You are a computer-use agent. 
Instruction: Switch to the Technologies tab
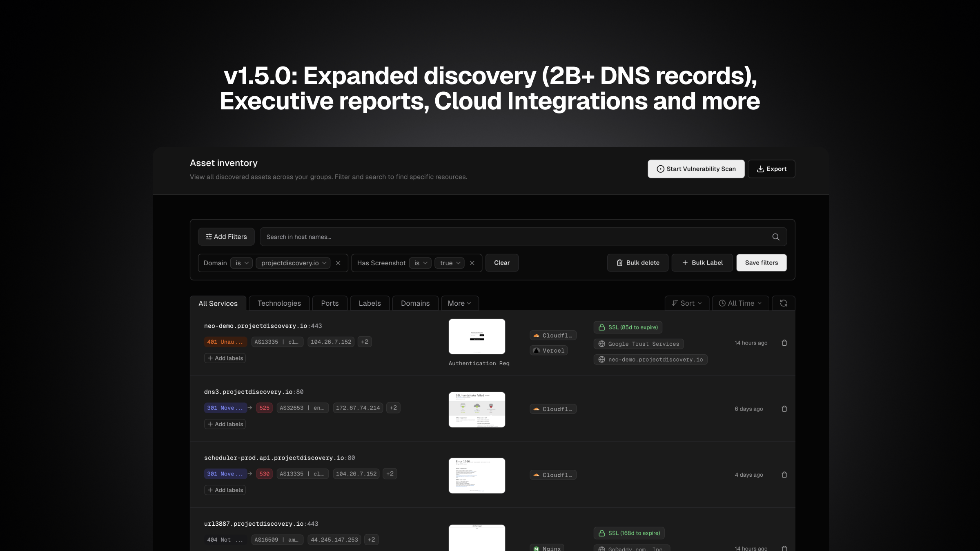pyautogui.click(x=279, y=303)
